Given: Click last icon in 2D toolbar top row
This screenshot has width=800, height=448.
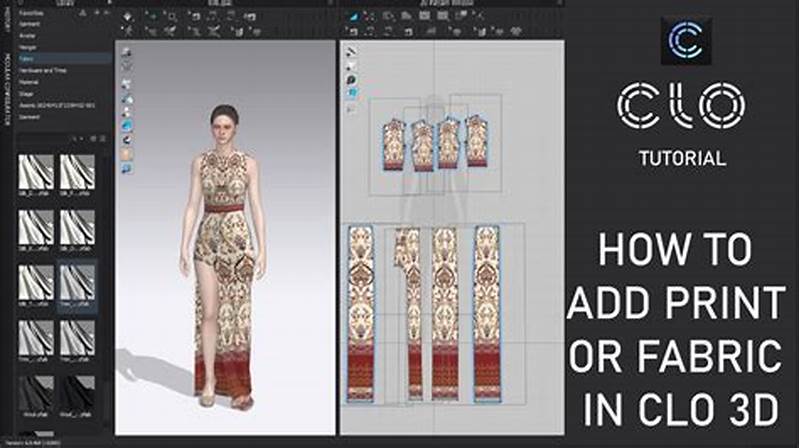Looking at the screenshot, I should click(x=479, y=16).
